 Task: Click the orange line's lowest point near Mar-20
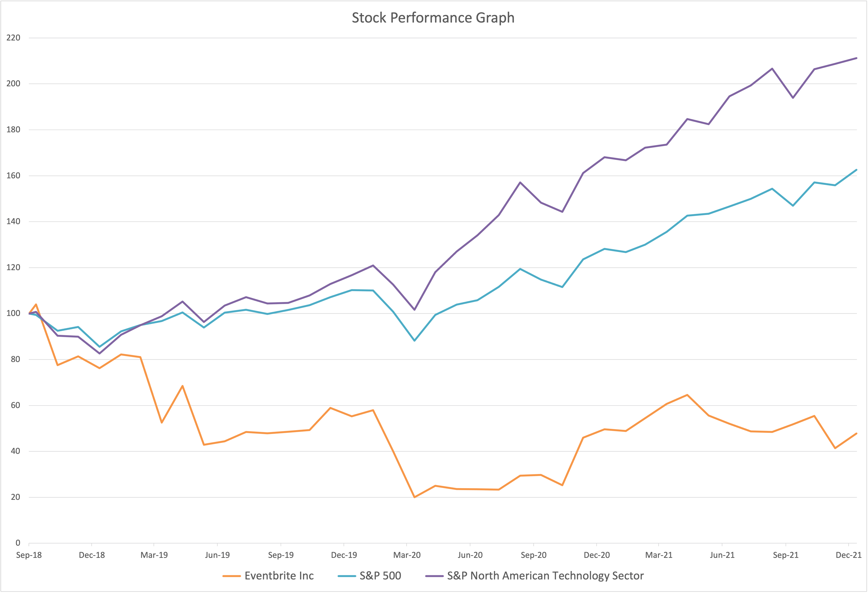click(415, 497)
